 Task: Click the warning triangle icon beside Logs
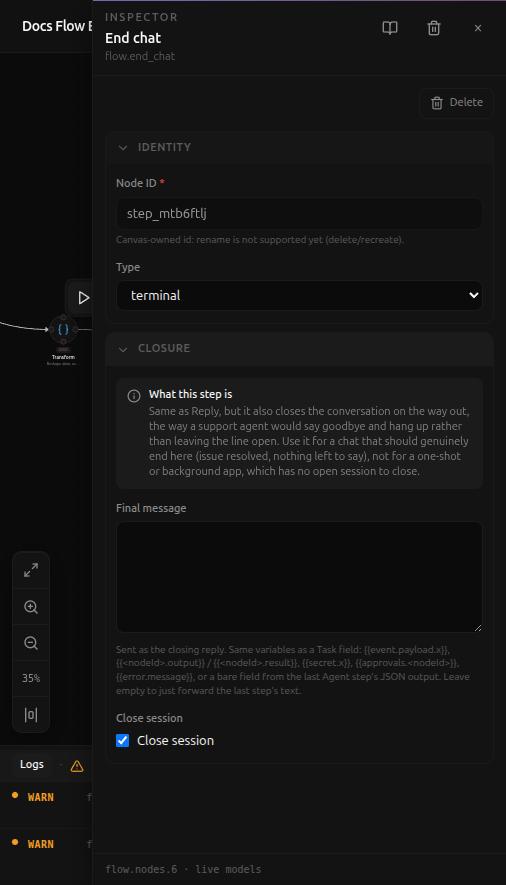(77, 766)
